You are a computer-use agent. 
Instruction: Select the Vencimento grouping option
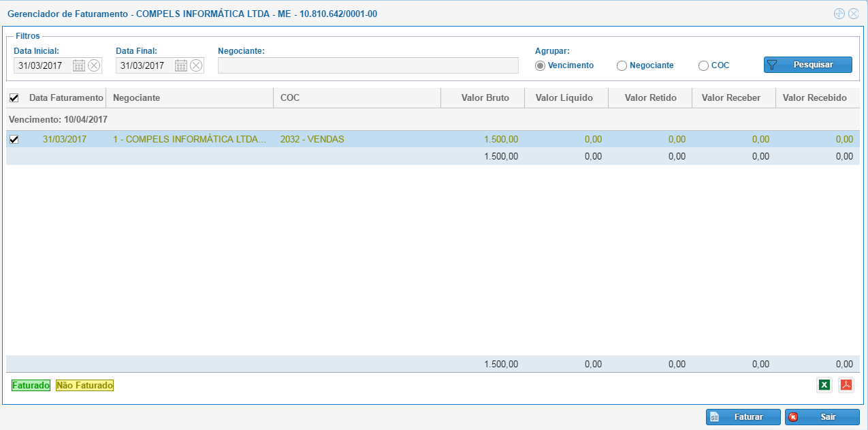point(540,65)
